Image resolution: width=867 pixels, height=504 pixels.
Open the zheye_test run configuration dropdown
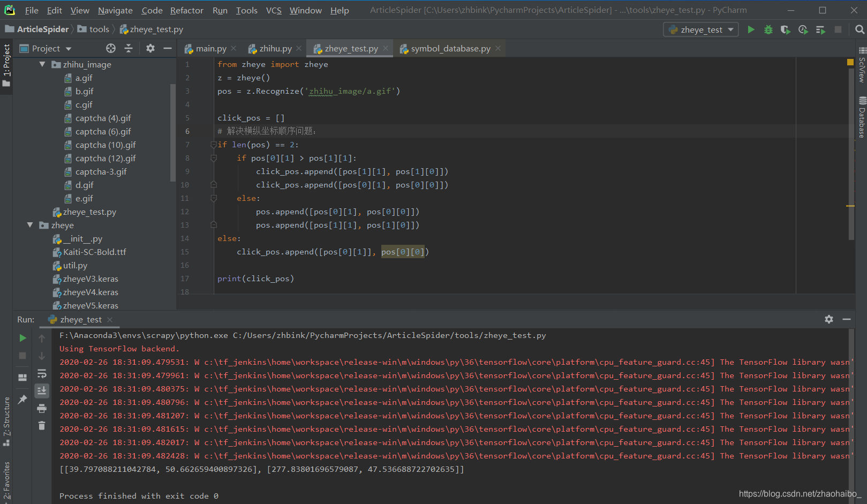point(701,29)
